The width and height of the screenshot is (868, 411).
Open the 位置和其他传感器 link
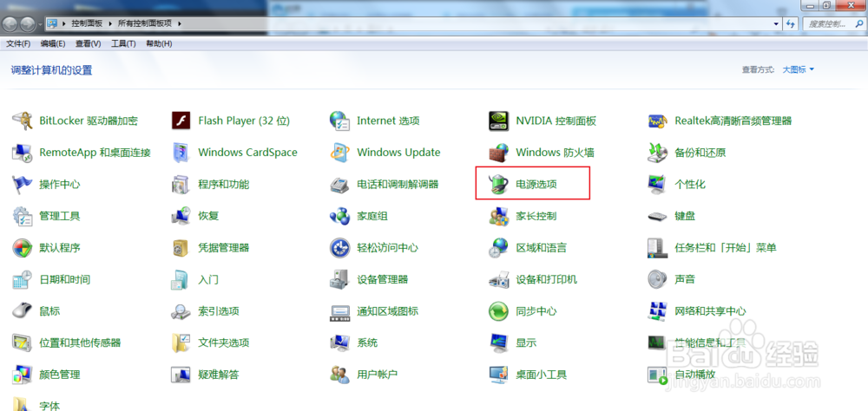tap(80, 343)
